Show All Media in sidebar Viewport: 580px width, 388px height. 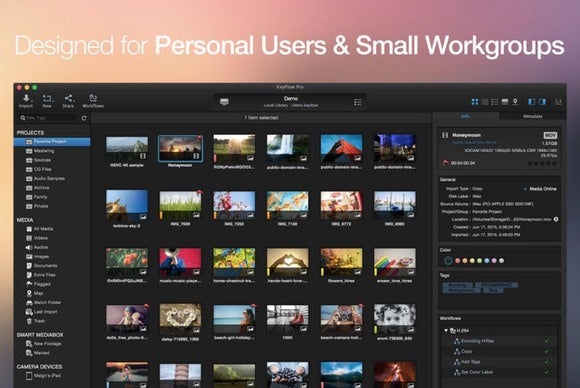click(x=43, y=229)
